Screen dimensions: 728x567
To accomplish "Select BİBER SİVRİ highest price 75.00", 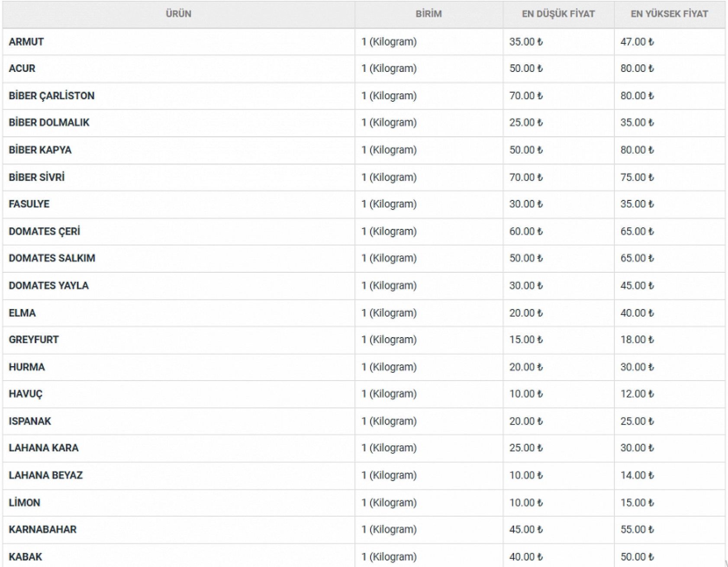I will click(637, 177).
